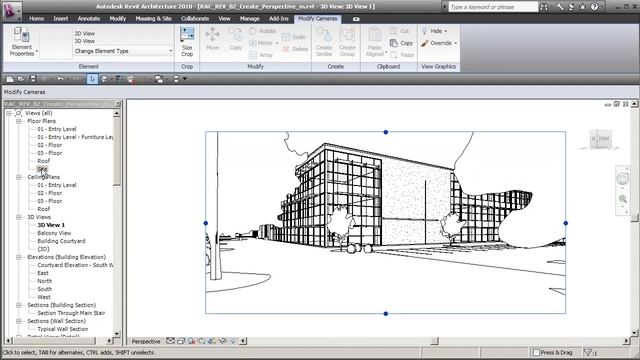Click Cut in Clipboard panel
The width and height of the screenshot is (640, 360).
point(399,31)
